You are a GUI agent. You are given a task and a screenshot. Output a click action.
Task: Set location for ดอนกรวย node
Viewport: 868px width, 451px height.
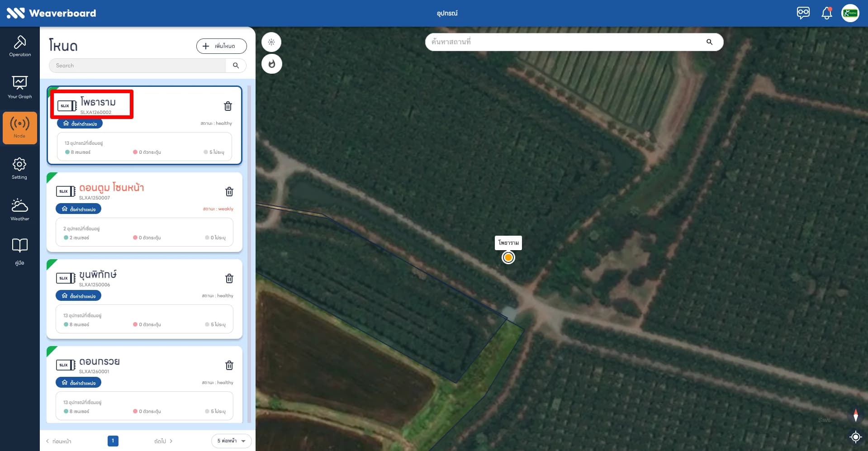point(79,383)
